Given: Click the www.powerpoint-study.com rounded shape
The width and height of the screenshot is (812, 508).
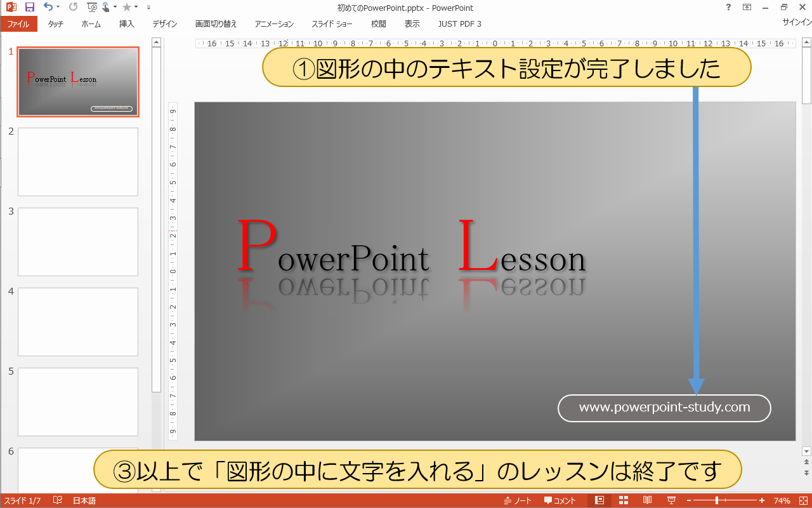Looking at the screenshot, I should coord(664,408).
